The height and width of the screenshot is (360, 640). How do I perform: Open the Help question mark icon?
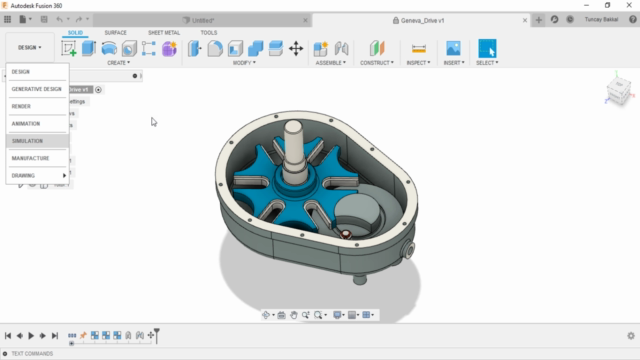633,19
